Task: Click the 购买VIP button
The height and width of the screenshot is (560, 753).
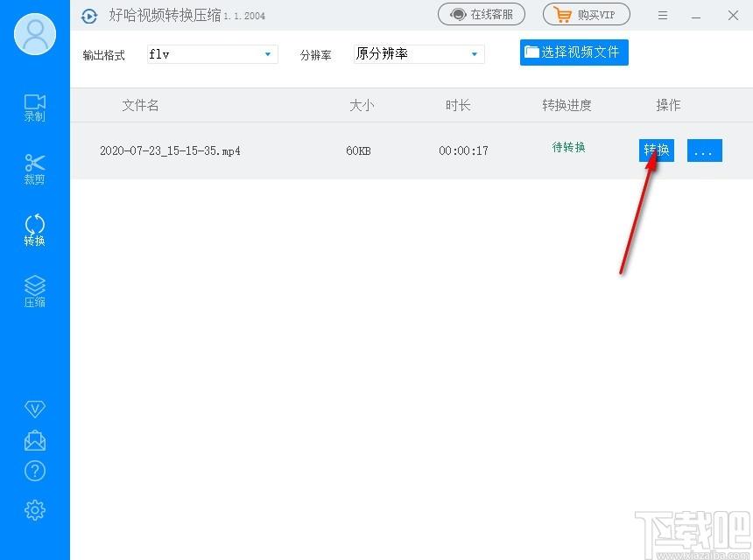Action: tap(587, 15)
